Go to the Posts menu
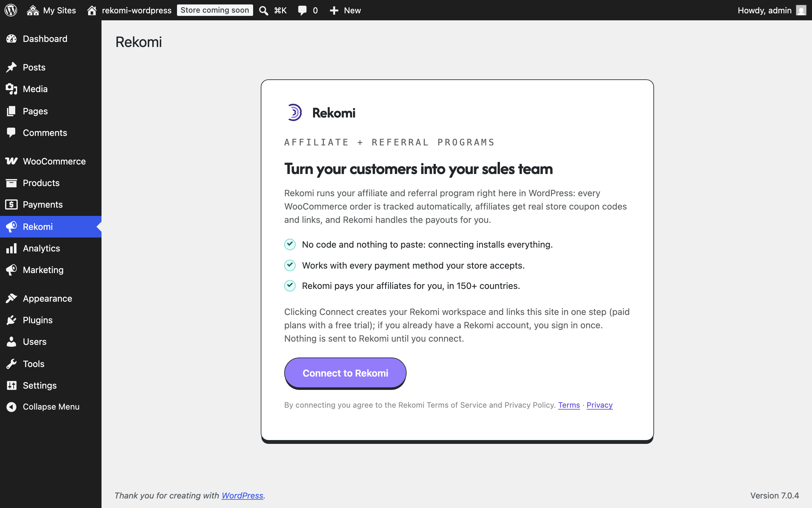 [51, 67]
